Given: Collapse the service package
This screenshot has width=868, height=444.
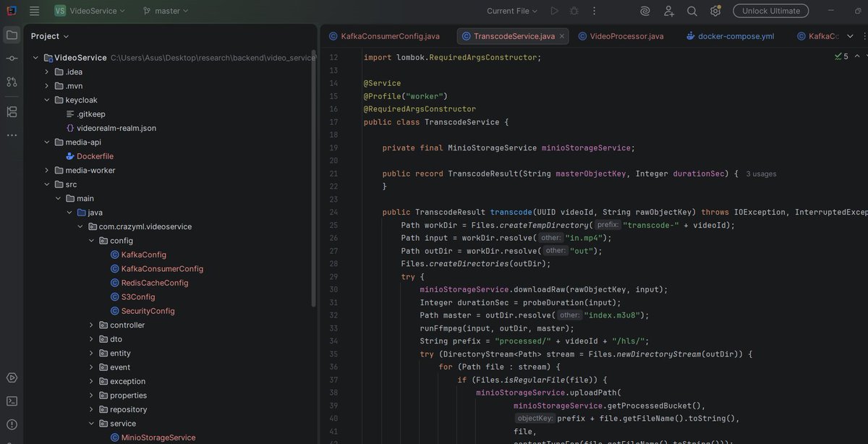Looking at the screenshot, I should click(x=92, y=424).
